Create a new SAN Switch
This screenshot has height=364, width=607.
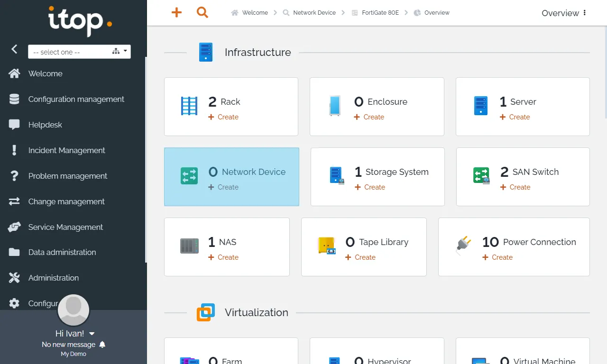tap(515, 187)
